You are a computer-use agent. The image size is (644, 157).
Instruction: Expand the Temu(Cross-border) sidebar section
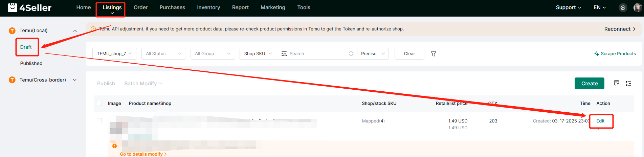[75, 80]
